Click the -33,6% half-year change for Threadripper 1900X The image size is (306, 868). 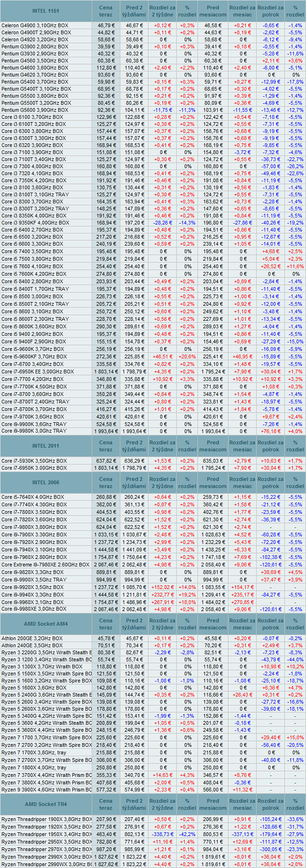point(296,819)
